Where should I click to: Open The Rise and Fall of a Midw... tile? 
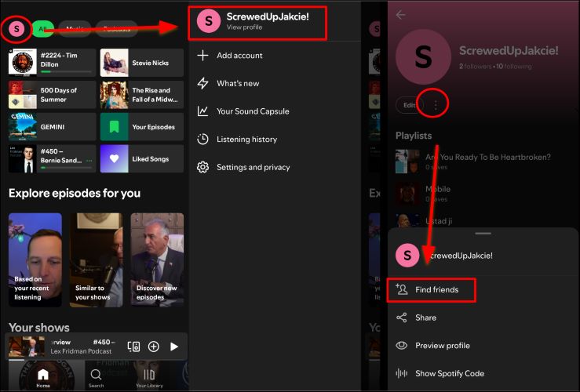point(142,95)
